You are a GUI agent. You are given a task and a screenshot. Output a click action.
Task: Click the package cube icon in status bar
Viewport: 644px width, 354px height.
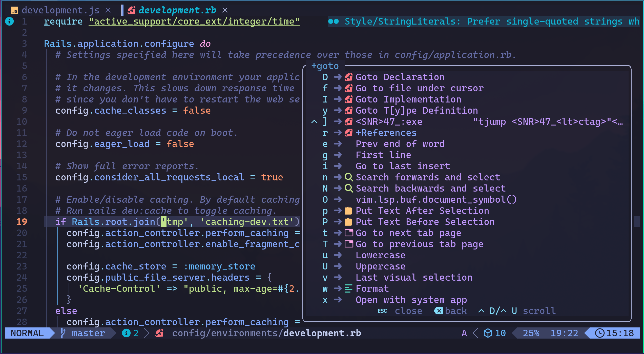(x=488, y=333)
